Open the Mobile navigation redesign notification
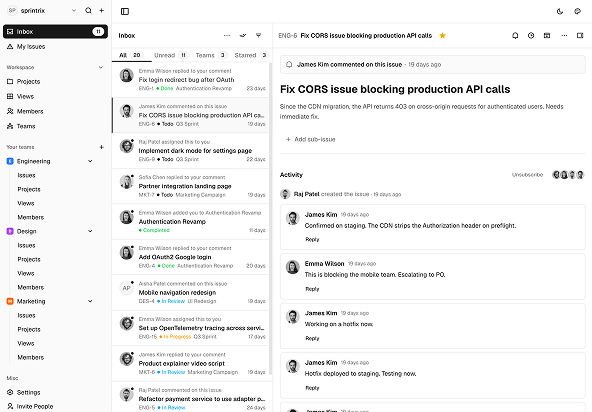This screenshot has height=412, width=592. click(191, 293)
